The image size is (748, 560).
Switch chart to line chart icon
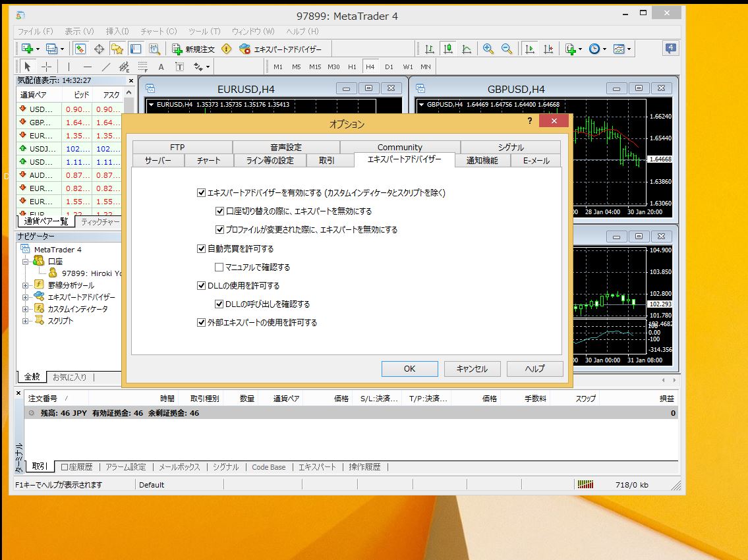point(467,49)
